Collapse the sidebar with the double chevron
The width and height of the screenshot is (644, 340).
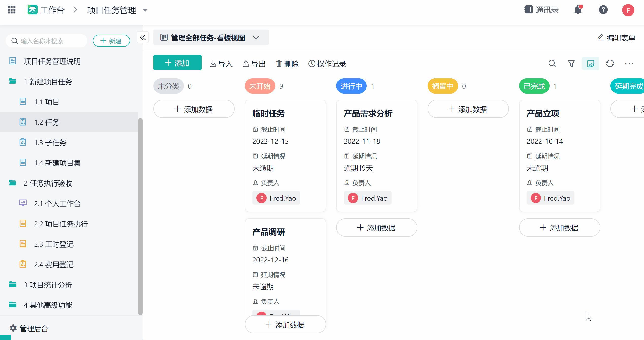click(x=142, y=37)
